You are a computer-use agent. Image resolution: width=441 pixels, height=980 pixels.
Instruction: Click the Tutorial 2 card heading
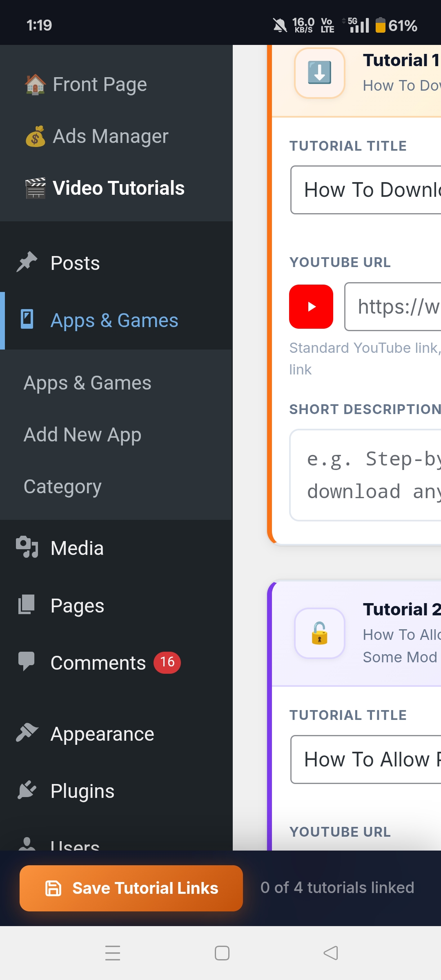coord(402,609)
